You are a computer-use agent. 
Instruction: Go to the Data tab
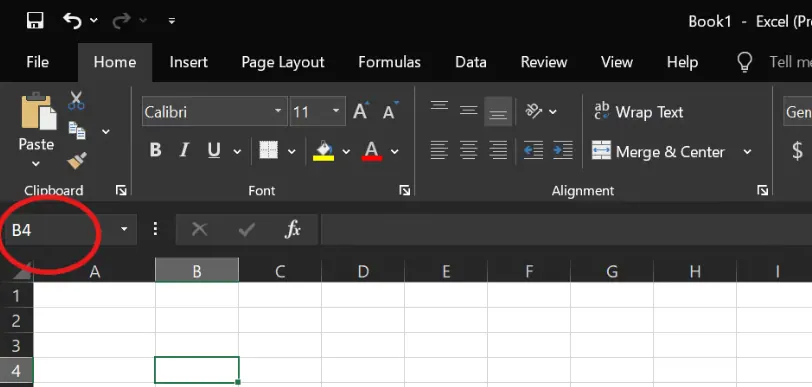click(x=471, y=62)
